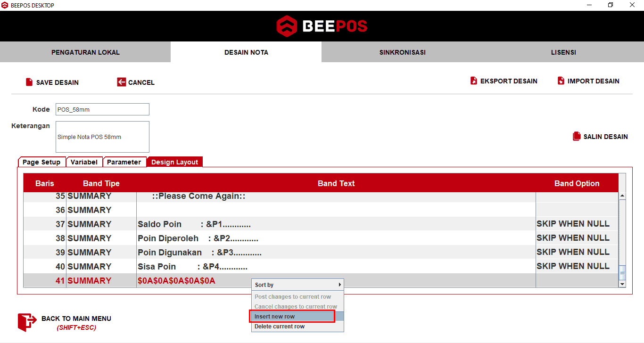Image resolution: width=644 pixels, height=343 pixels.
Task: Click the Back to Main Menu exit icon
Action: point(27,322)
